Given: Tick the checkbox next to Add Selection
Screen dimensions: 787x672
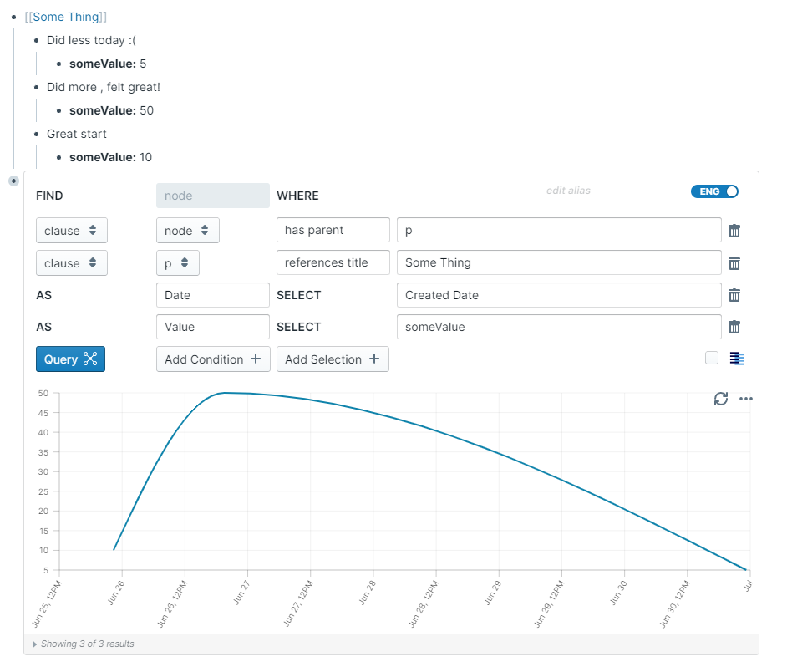Looking at the screenshot, I should point(712,358).
